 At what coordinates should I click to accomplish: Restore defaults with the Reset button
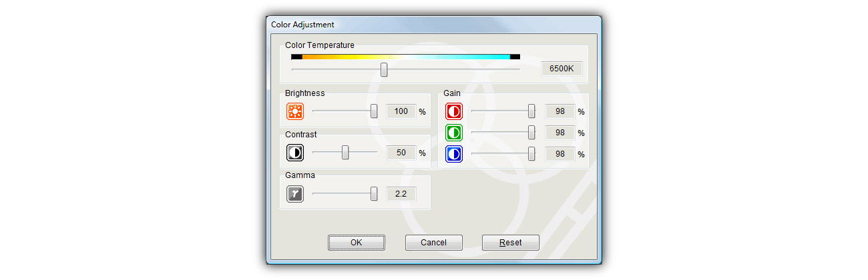511,243
